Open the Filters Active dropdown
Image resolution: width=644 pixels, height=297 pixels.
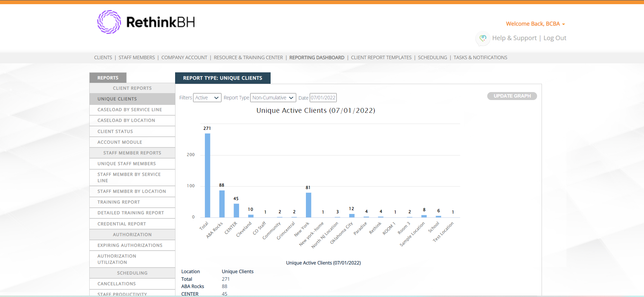point(207,98)
